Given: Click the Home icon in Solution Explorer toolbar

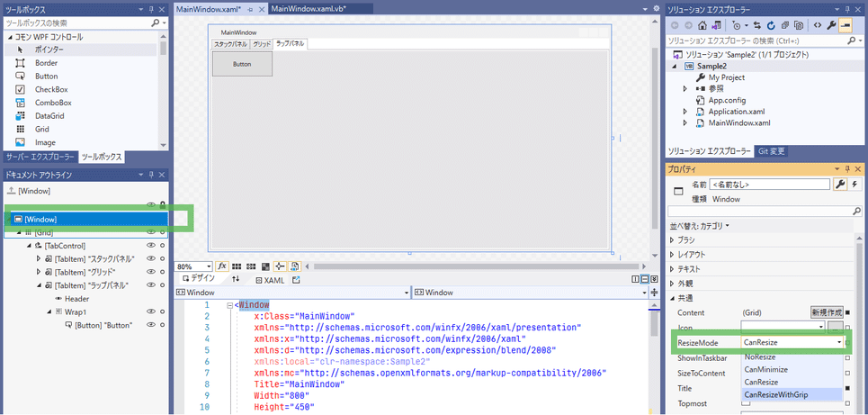Looking at the screenshot, I should point(702,25).
